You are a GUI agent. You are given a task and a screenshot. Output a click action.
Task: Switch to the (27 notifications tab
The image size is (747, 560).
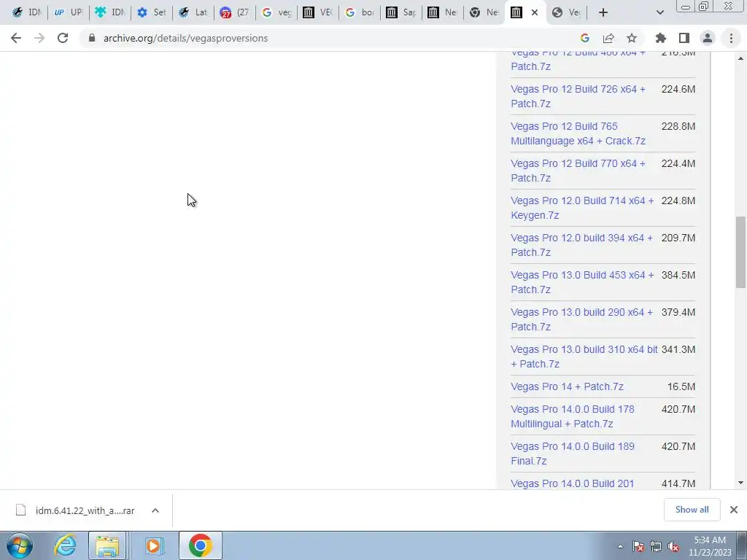pyautogui.click(x=234, y=12)
